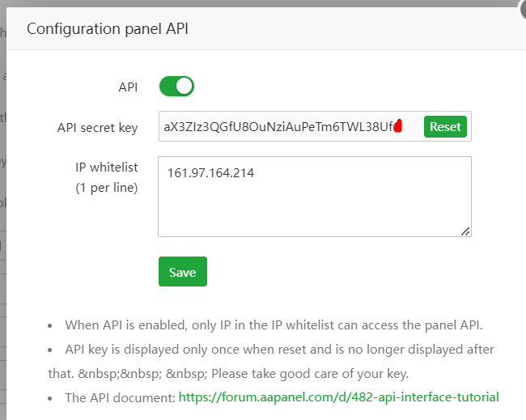Click the "API" label beside the switch
The width and height of the screenshot is (526, 420).
[128, 86]
